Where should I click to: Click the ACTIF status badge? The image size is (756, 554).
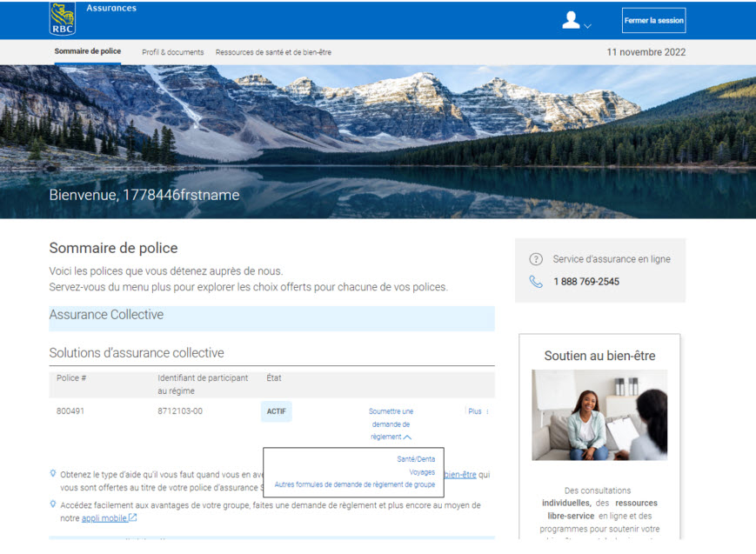click(x=277, y=411)
